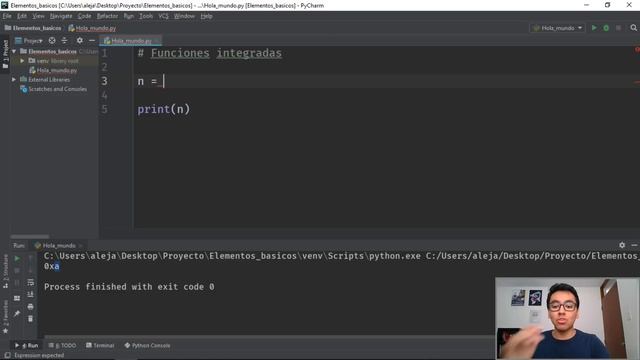Open the Navigate menu
Viewport: 640px width, 360px height.
61,16
